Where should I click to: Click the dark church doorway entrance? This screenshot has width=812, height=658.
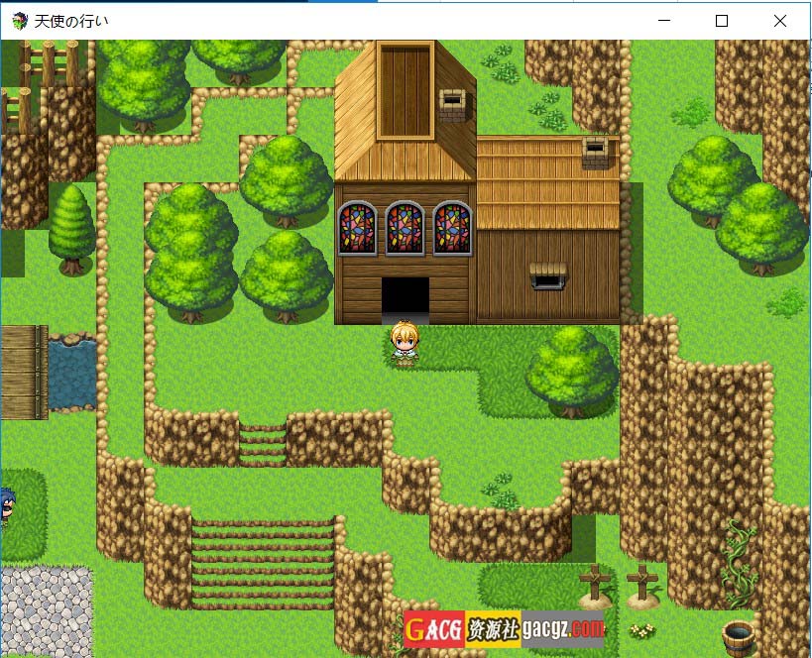(x=405, y=298)
